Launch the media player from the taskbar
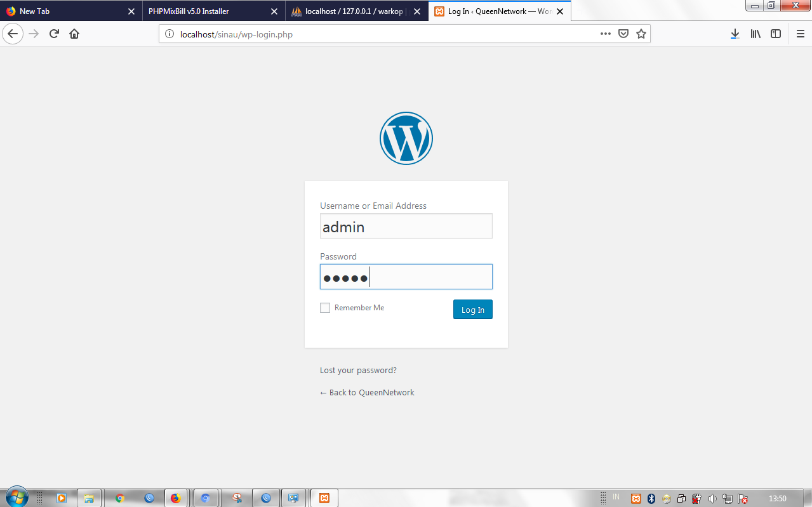Viewport: 812px width, 507px height. [x=62, y=498]
